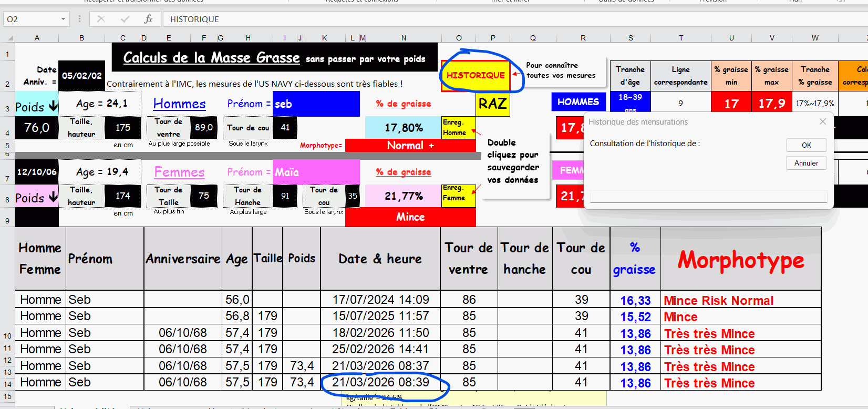Click OK in the history dialog

click(806, 145)
